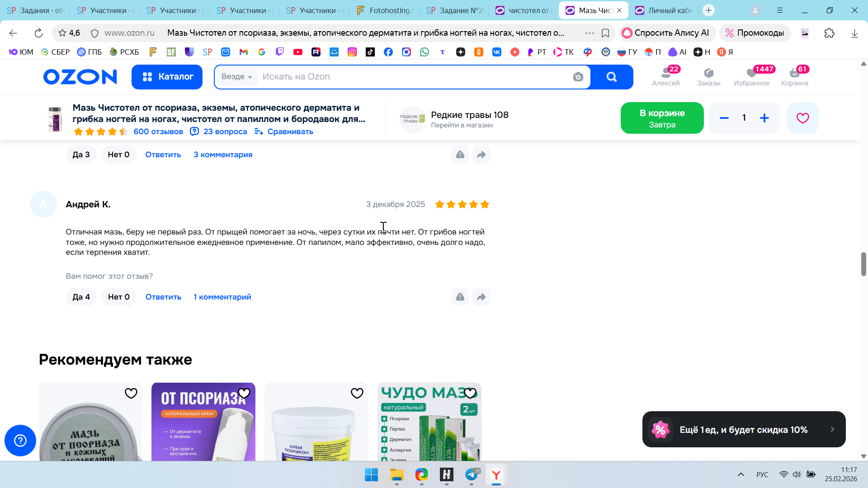Expand the Везде search scope dropdown
Image resolution: width=868 pixels, height=488 pixels.
[x=237, y=77]
